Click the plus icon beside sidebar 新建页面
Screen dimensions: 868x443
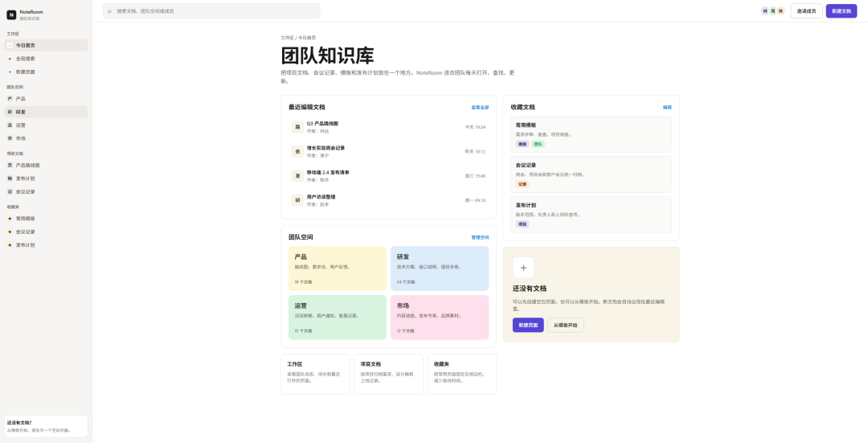click(x=10, y=72)
